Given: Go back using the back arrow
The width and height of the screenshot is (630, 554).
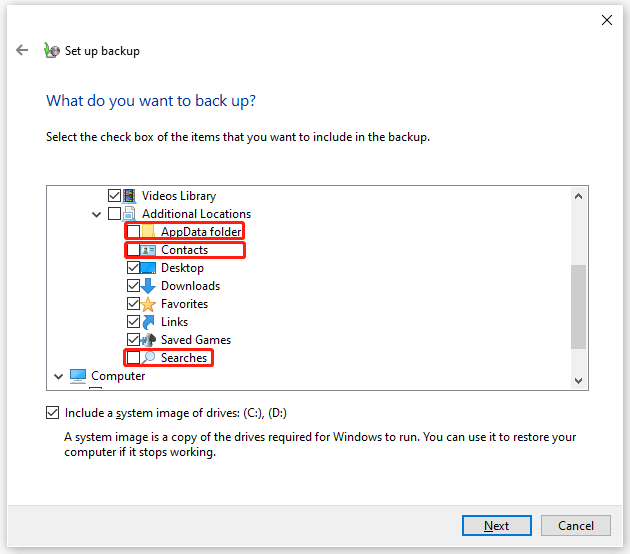Looking at the screenshot, I should (22, 51).
